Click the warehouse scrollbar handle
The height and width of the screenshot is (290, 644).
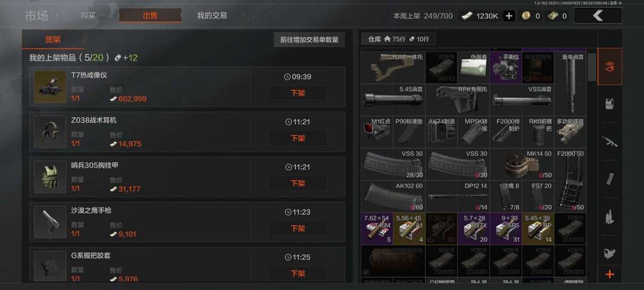tap(592, 67)
